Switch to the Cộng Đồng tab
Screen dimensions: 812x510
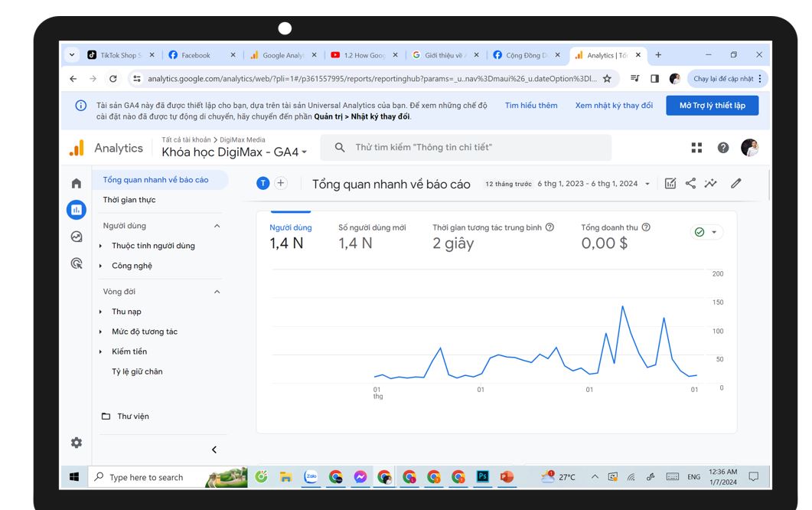click(526, 55)
